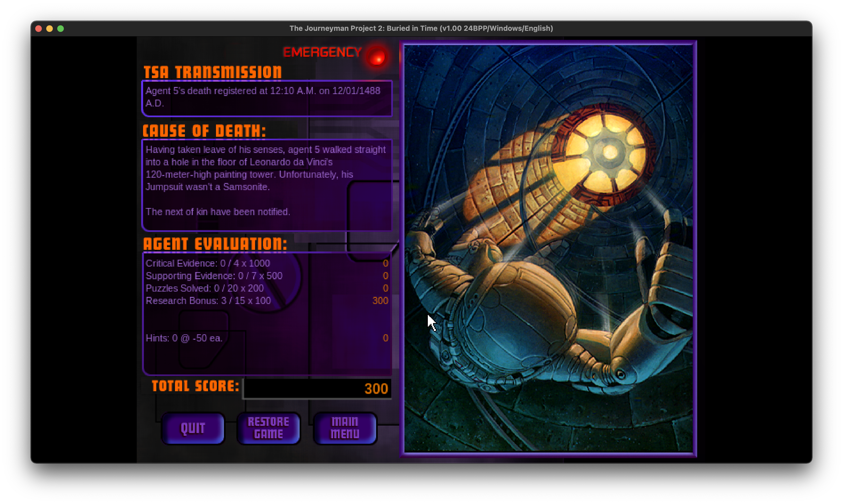Click the falling agent death illustration

pyautogui.click(x=548, y=249)
